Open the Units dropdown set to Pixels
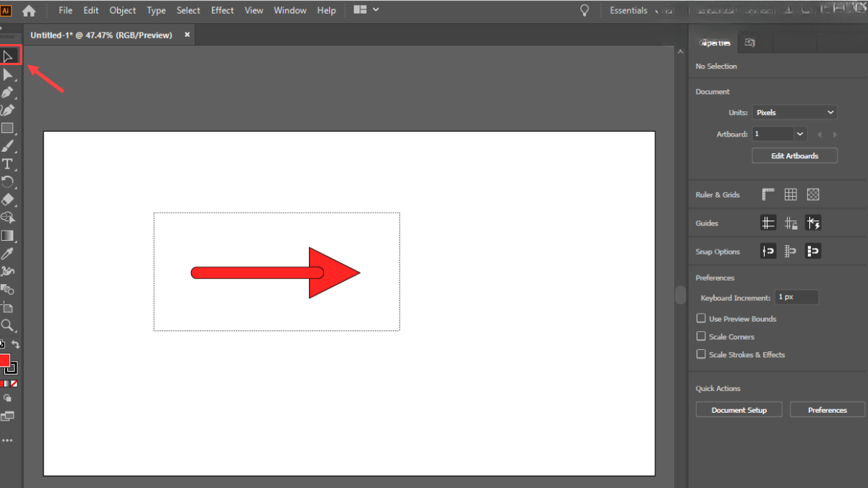The height and width of the screenshot is (488, 868). click(x=794, y=112)
